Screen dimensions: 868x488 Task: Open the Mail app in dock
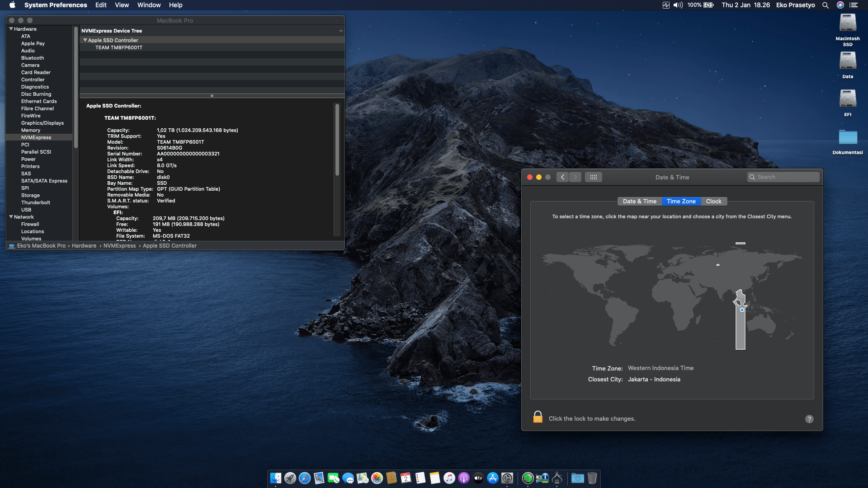319,478
